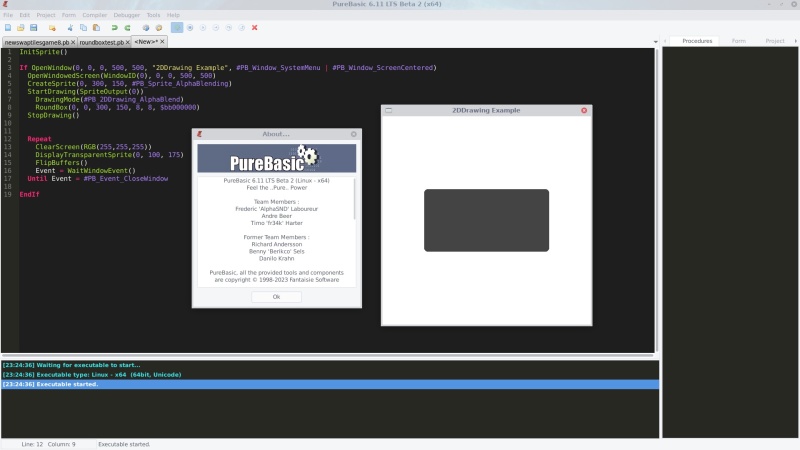Switch to the Project panel tab
800x450 pixels.
[774, 41]
